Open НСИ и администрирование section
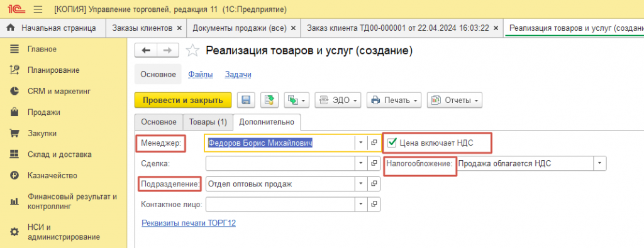Screen dimensions: 644x248 point(64,232)
